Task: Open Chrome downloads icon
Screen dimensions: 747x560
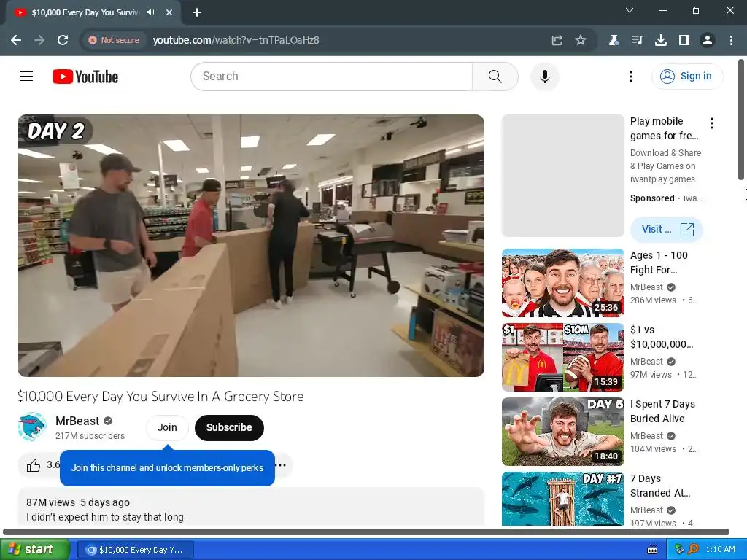Action: click(x=661, y=40)
